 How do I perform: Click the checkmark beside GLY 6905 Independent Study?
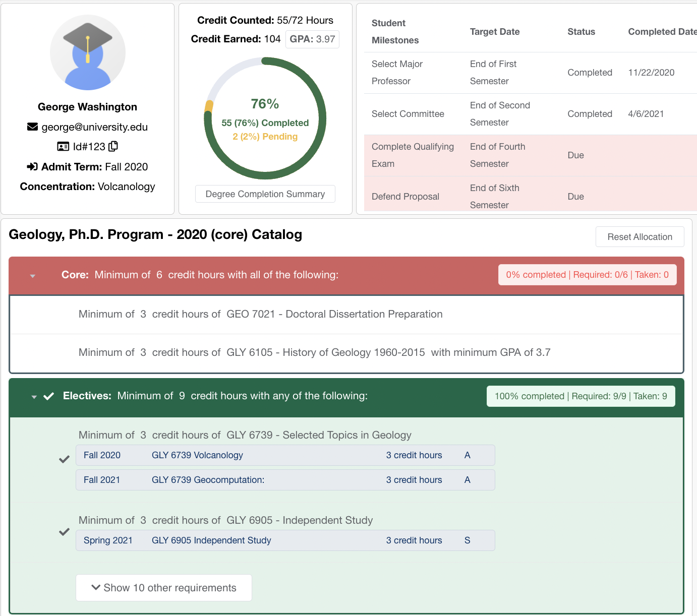(64, 532)
